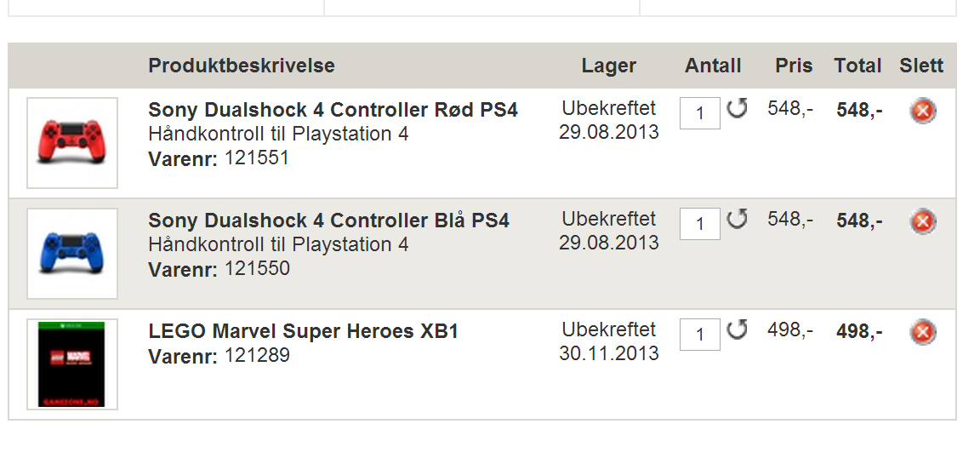The height and width of the screenshot is (464, 980).
Task: Open the red Dualshock controller thumbnail
Action: 71,142
